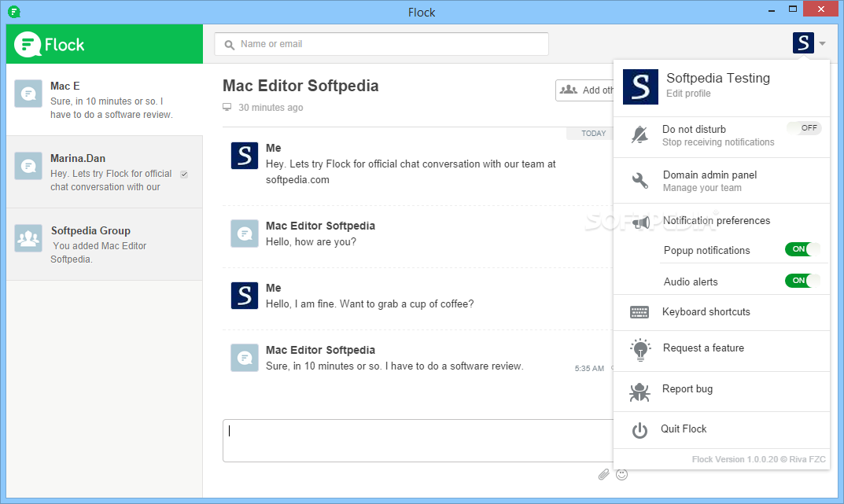This screenshot has height=504, width=844.
Task: Click the message compose text box
Action: click(x=418, y=441)
